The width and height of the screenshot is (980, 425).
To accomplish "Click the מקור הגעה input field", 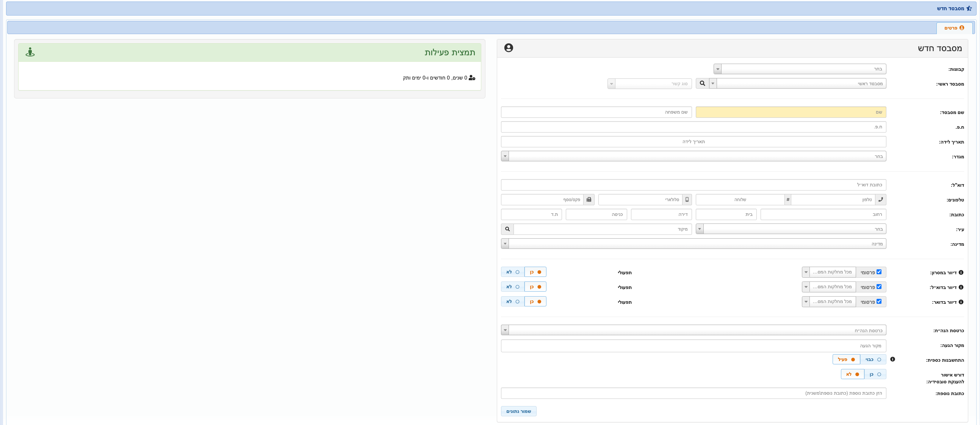I will pyautogui.click(x=694, y=345).
